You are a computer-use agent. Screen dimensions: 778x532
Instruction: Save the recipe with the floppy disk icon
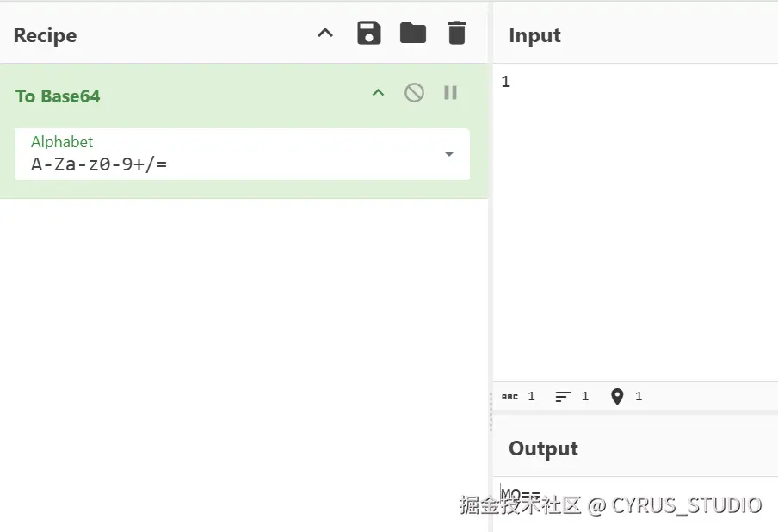point(368,34)
